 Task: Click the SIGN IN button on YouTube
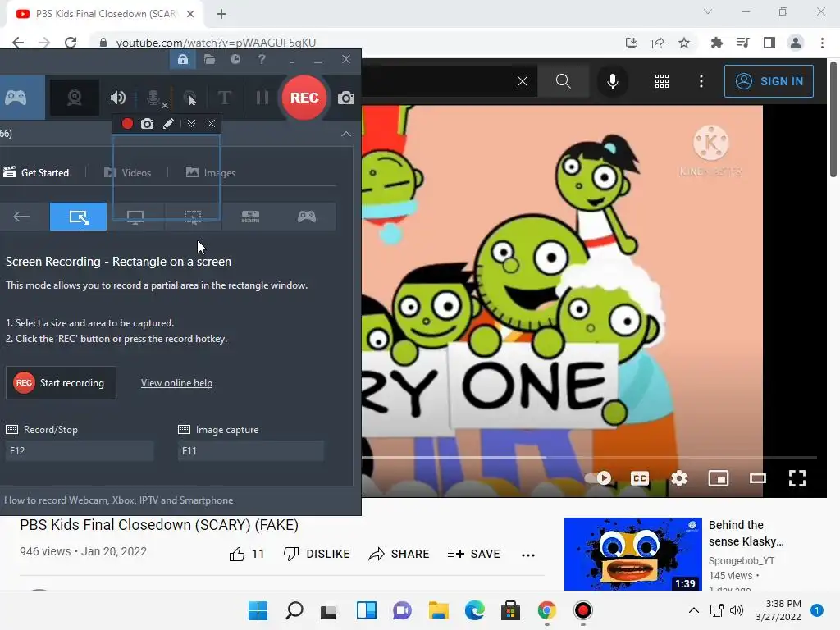tap(769, 81)
